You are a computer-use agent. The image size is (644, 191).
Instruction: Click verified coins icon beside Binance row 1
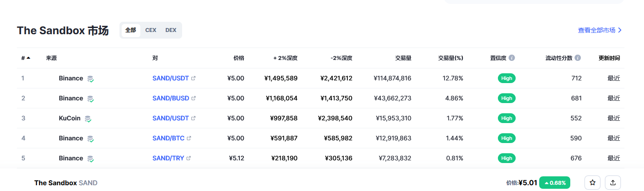(91, 79)
